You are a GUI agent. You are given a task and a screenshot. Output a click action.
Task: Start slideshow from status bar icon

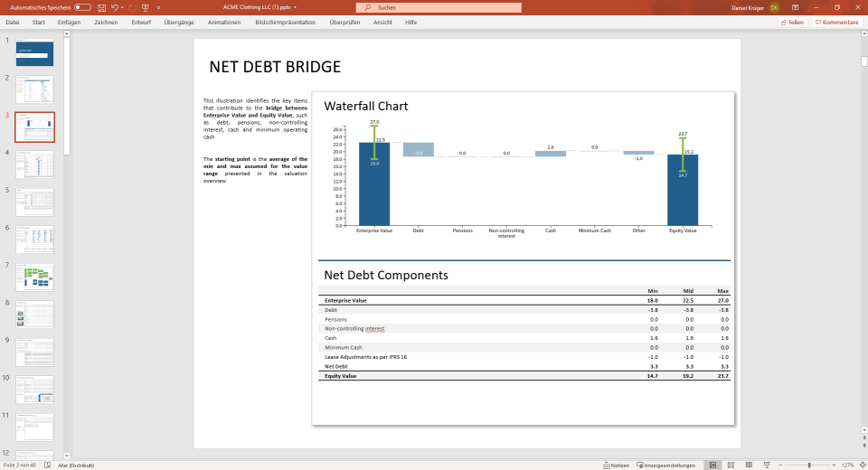click(767, 465)
